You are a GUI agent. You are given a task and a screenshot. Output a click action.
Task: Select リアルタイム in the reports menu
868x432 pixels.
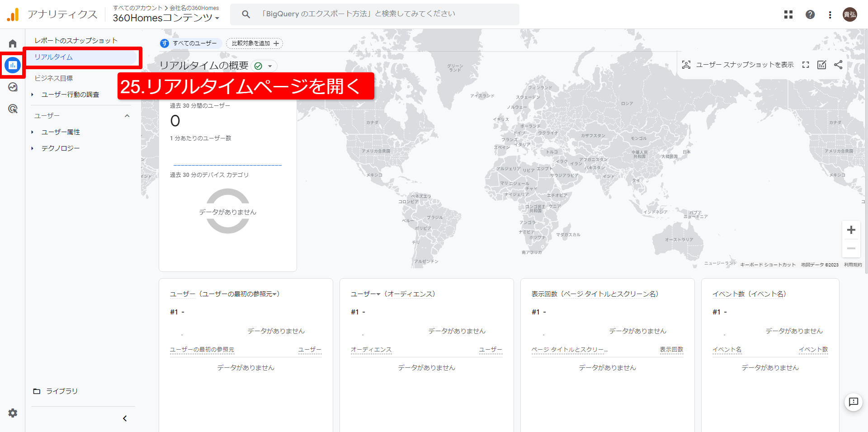pos(54,57)
